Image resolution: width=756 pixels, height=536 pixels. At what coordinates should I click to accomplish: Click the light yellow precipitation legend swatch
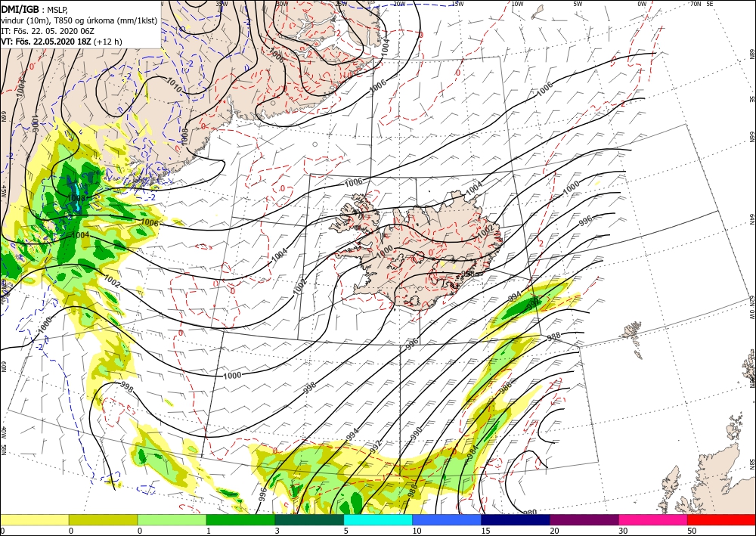34,519
